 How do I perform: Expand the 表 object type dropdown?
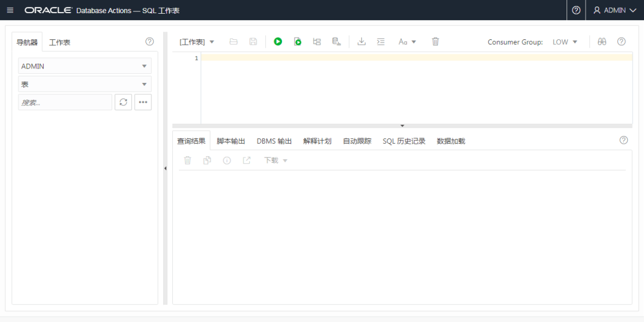tap(85, 85)
